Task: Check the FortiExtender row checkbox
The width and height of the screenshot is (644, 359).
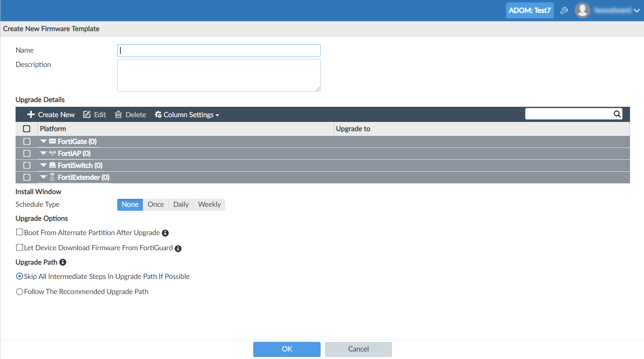Action: point(27,177)
